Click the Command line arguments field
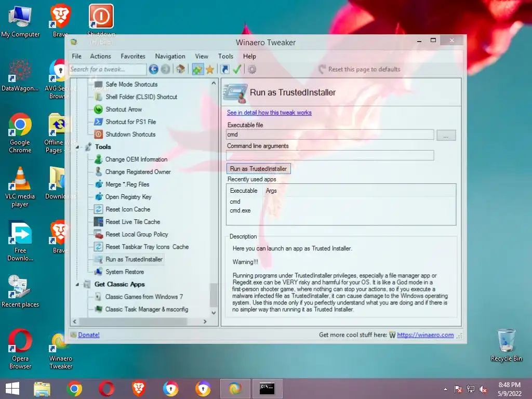 (x=330, y=155)
